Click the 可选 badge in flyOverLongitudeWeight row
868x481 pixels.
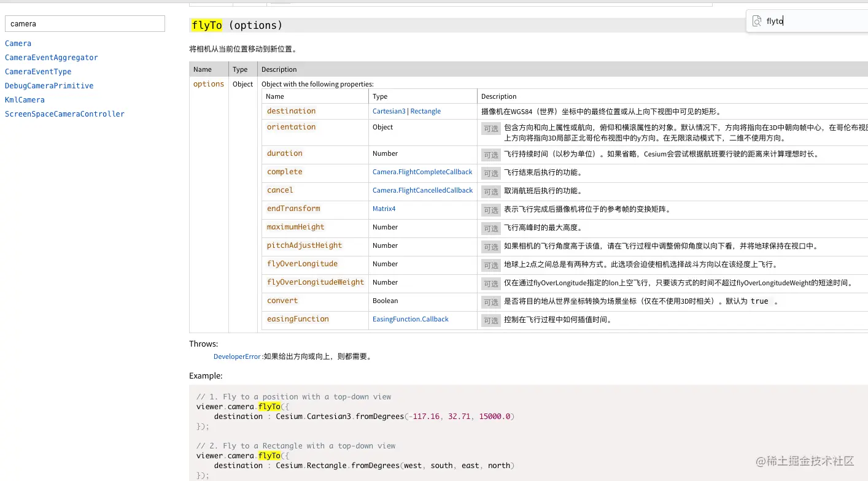pos(491,284)
